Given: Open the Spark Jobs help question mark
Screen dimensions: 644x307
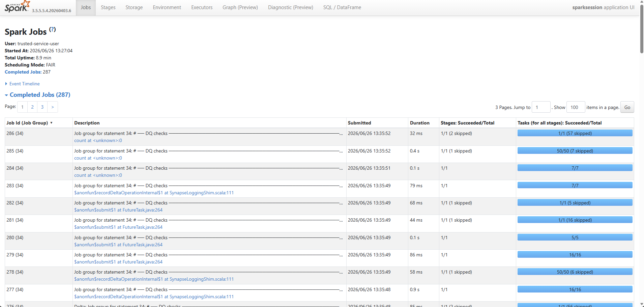Looking at the screenshot, I should click(x=52, y=29).
